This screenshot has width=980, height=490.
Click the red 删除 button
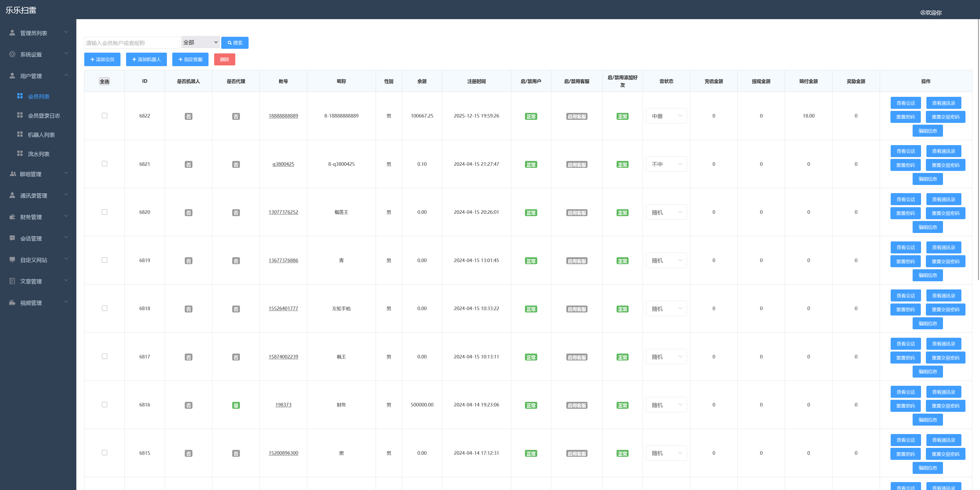(x=224, y=59)
